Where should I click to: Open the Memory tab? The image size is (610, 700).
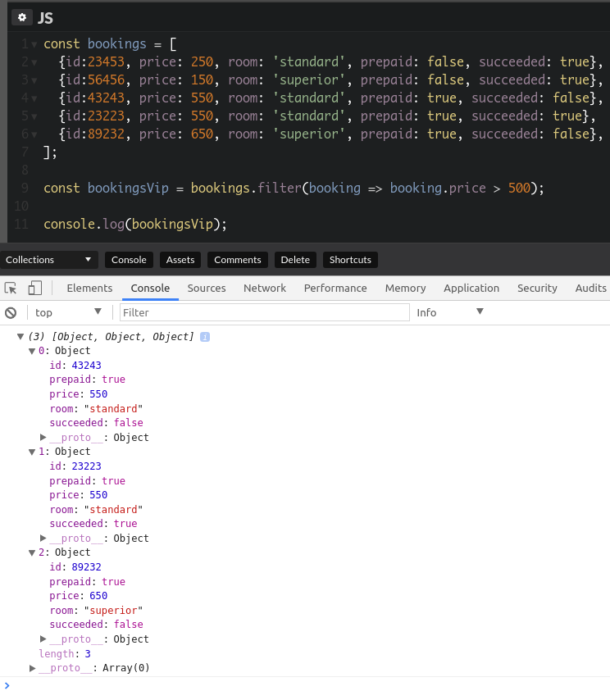[x=406, y=288]
